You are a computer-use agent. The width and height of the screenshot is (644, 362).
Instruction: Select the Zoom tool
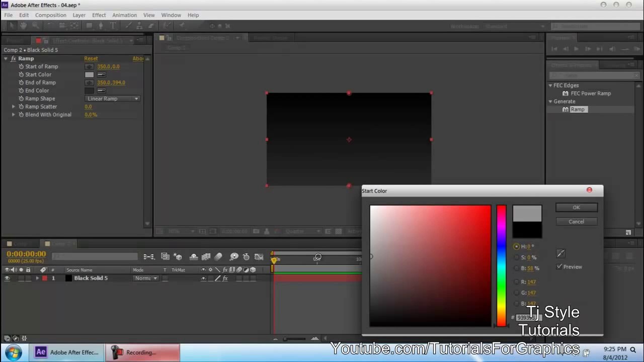click(35, 26)
